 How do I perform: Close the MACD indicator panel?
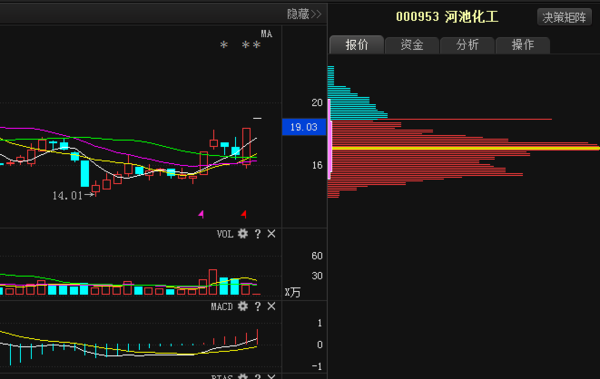[271, 306]
